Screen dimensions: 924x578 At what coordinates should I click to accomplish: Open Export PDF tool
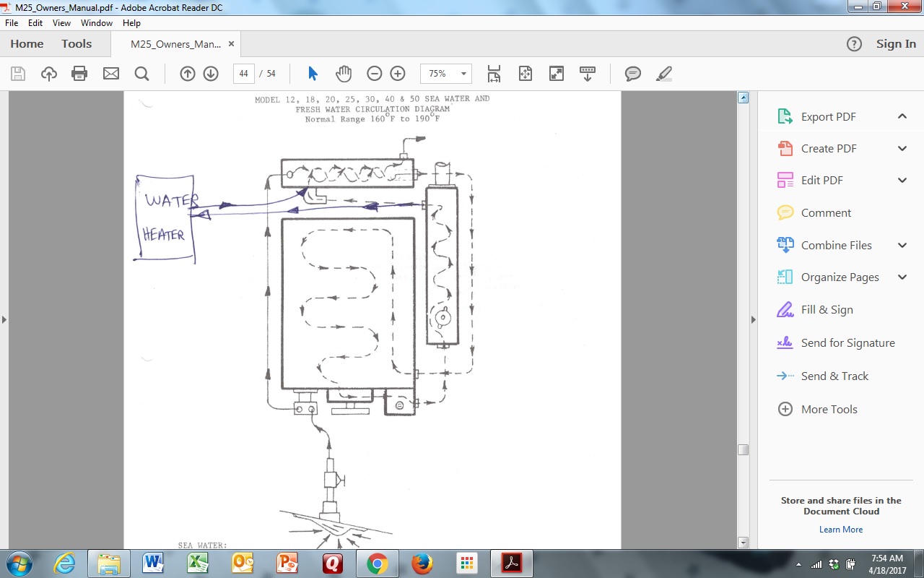(828, 116)
